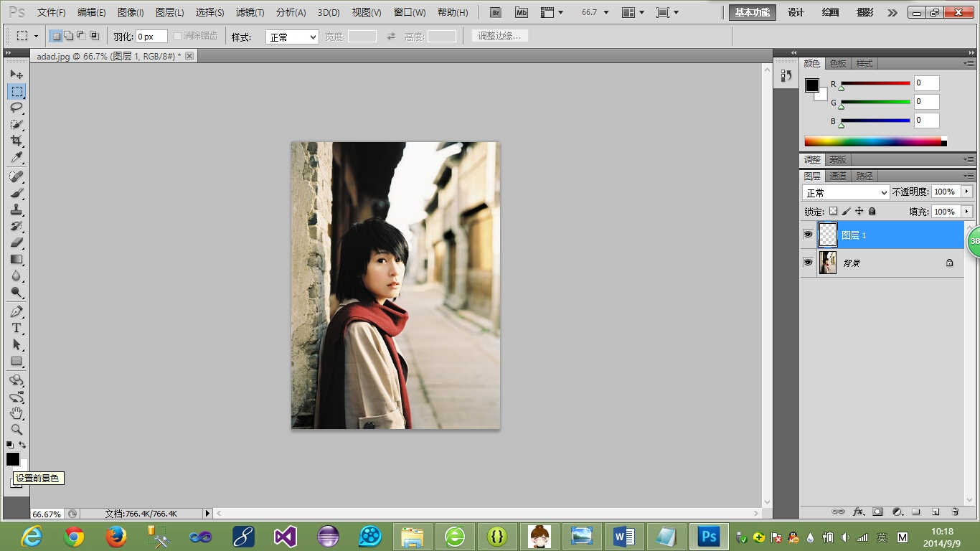
Task: Click the color spectrum ramp in Color panel
Action: 875,141
